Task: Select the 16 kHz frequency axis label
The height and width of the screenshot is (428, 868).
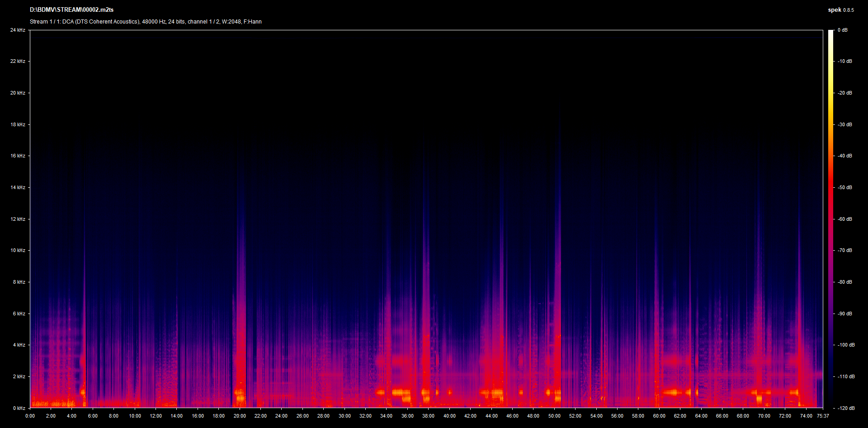Action: pos(18,156)
